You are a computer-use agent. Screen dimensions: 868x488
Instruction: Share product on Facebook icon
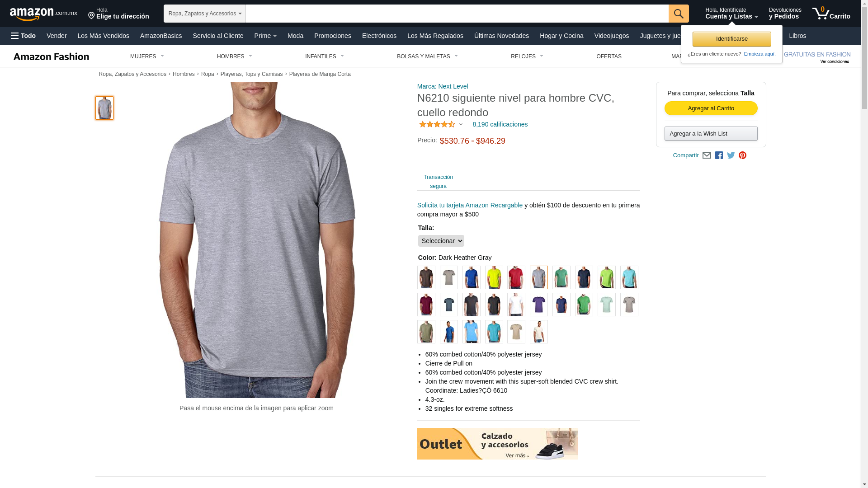pos(719,155)
